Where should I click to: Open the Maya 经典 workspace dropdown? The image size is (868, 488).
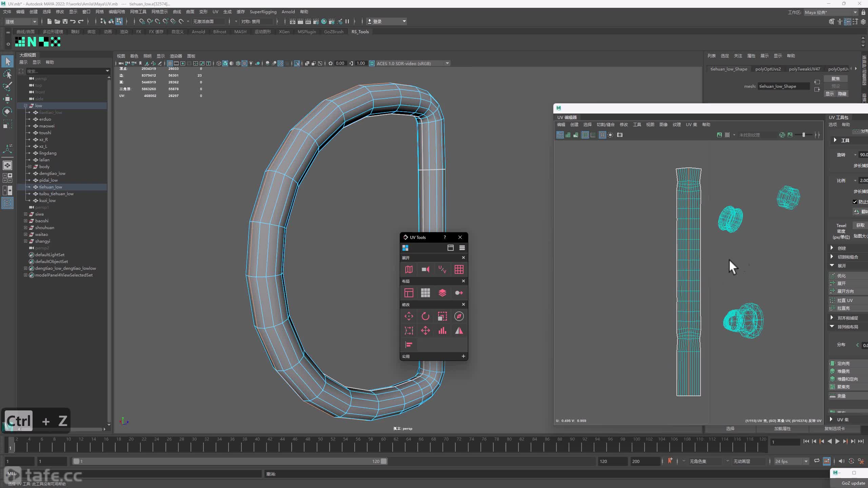click(831, 12)
